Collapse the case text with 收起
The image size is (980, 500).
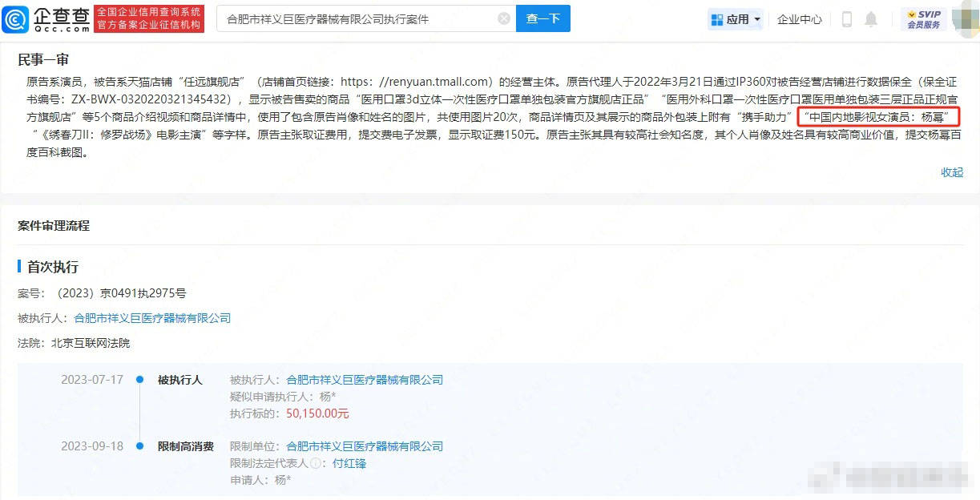pos(952,172)
